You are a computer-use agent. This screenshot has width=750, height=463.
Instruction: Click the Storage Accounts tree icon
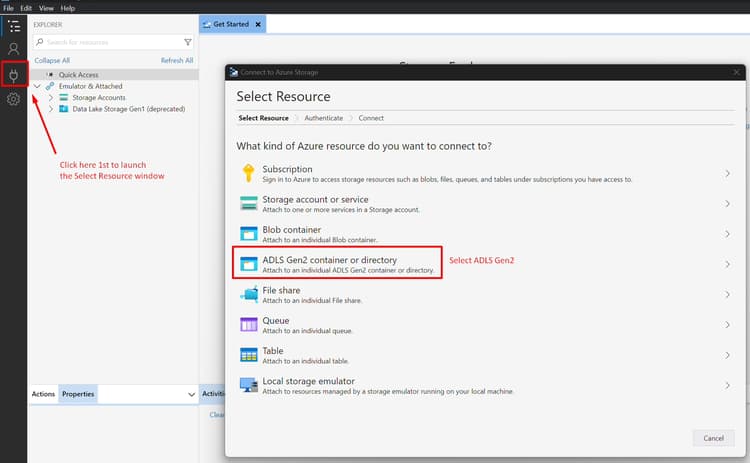point(64,98)
